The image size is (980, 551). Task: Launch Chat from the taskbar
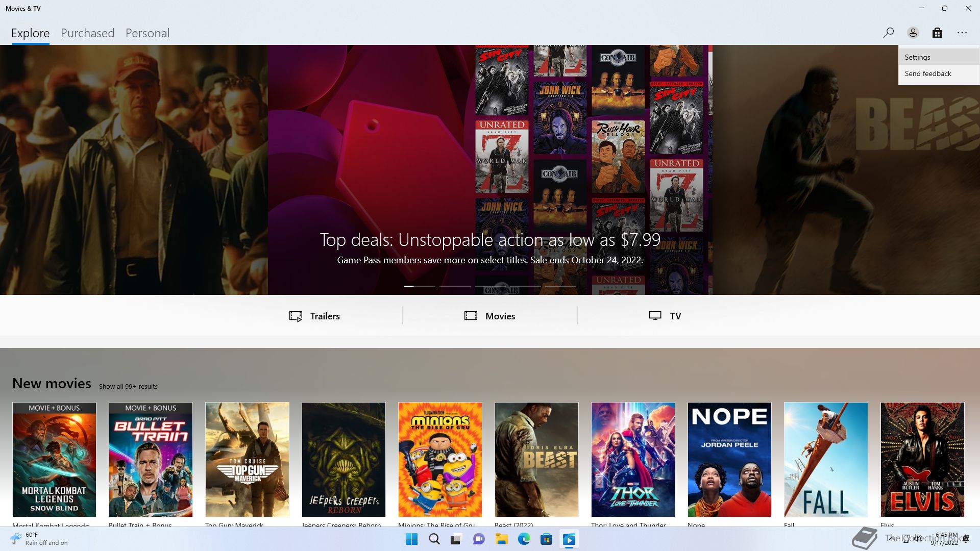click(x=479, y=539)
